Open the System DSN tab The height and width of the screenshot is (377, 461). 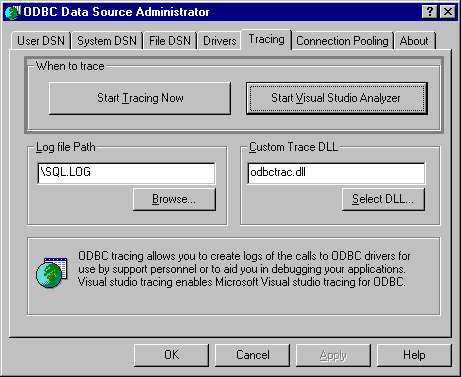(x=107, y=41)
